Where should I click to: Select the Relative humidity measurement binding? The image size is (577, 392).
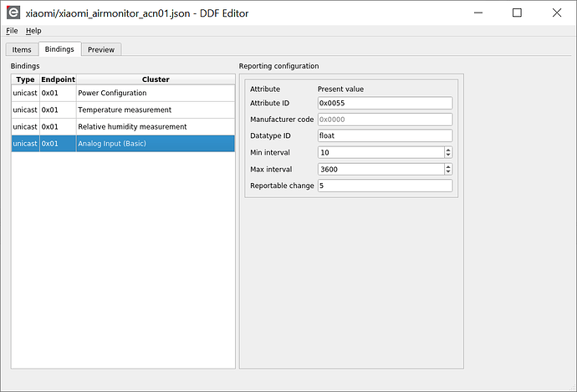point(123,126)
